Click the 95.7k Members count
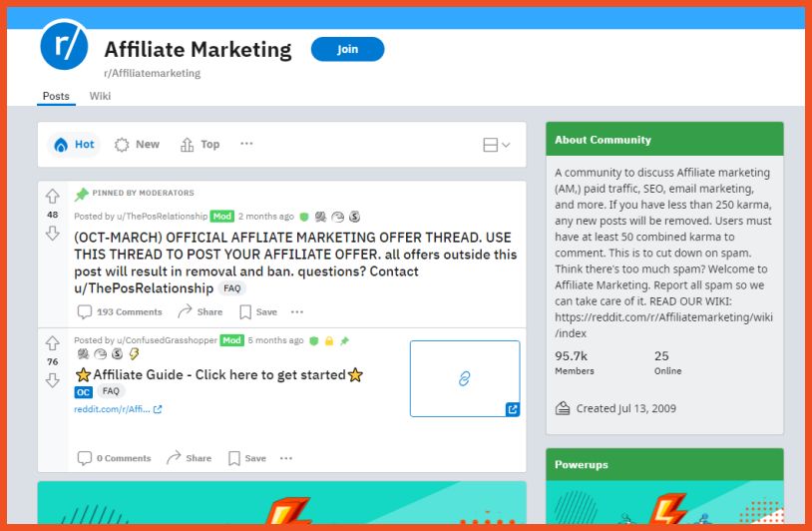The width and height of the screenshot is (812, 531). click(575, 362)
